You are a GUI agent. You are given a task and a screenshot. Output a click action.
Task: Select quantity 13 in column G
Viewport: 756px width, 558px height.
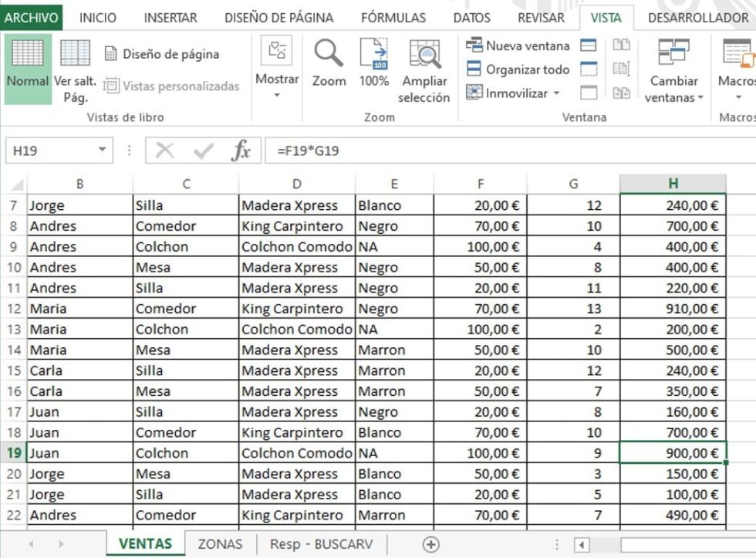pyautogui.click(x=573, y=308)
